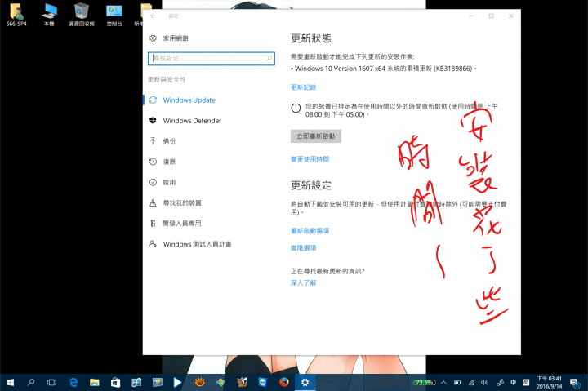Open network icon in system tray
588x391 pixels.
point(471,383)
